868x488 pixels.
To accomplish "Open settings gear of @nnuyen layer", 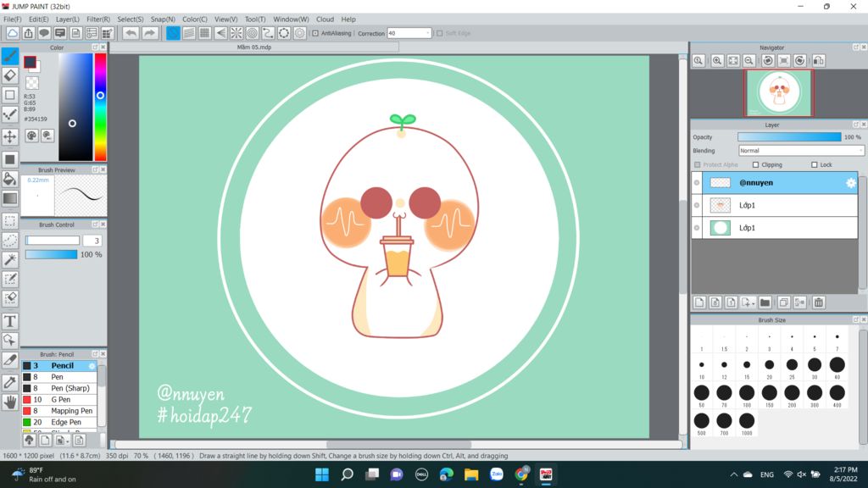I will 851,183.
